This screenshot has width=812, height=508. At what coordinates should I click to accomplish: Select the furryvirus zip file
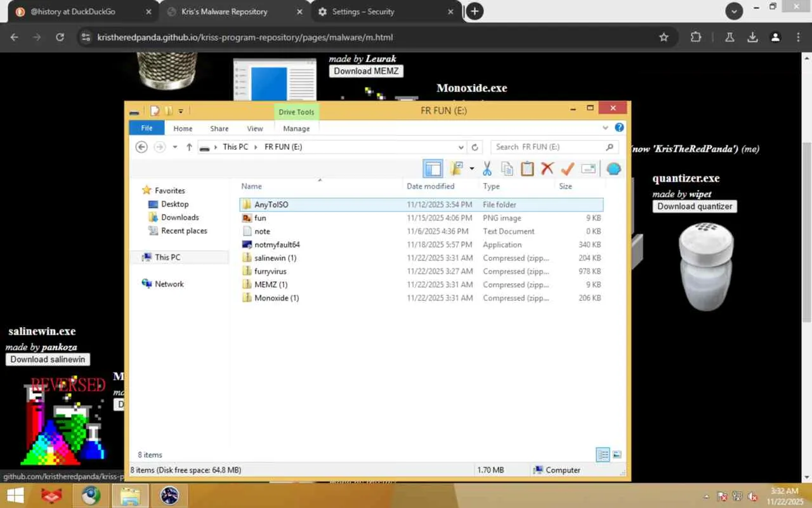pyautogui.click(x=422, y=271)
